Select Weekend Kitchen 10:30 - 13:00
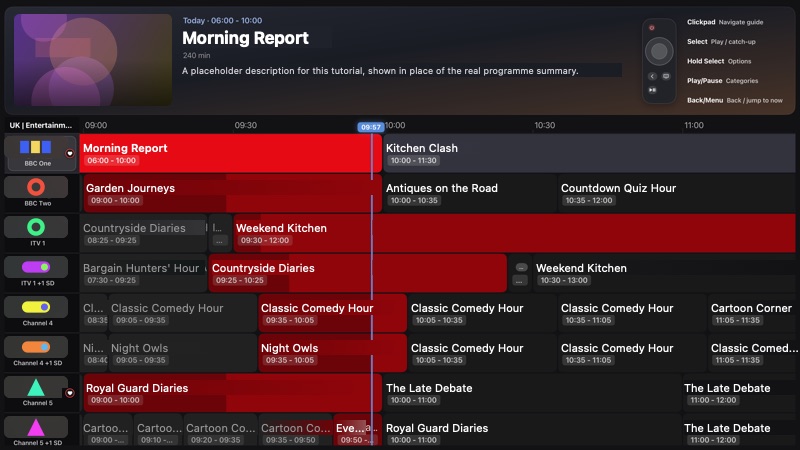800x450 pixels. 664,273
